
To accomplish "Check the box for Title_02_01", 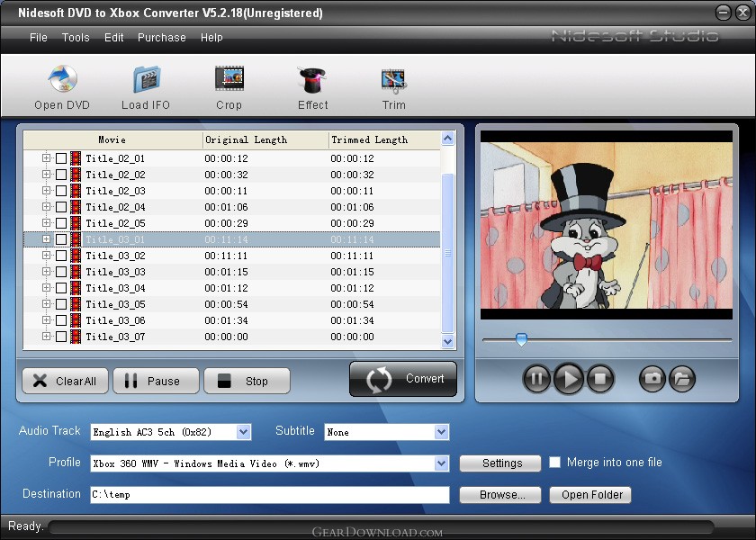I will [x=61, y=158].
